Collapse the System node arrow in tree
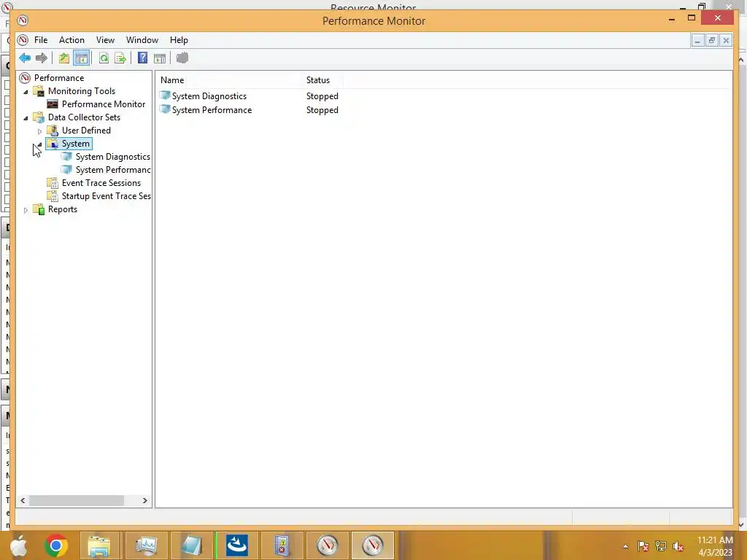The image size is (747, 560). tap(39, 144)
